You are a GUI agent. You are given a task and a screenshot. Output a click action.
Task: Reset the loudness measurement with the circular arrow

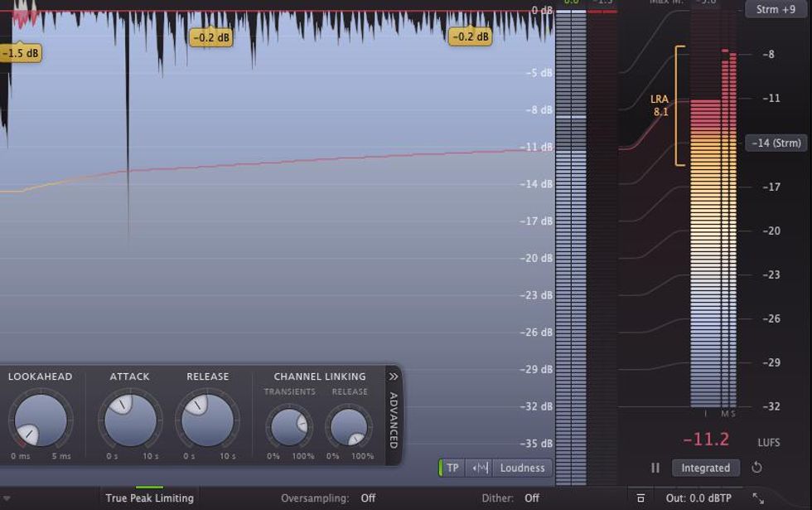point(756,468)
